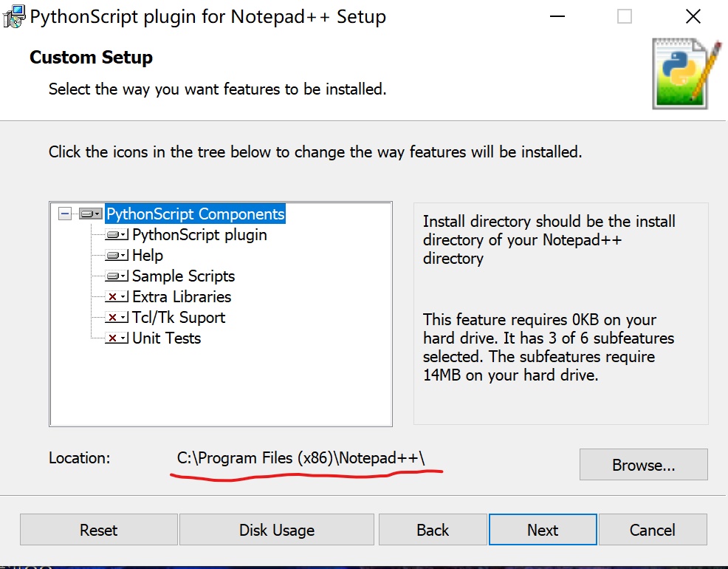Open the install-state dropdown for PythonScript Components
This screenshot has width=728, height=569.
click(97, 214)
